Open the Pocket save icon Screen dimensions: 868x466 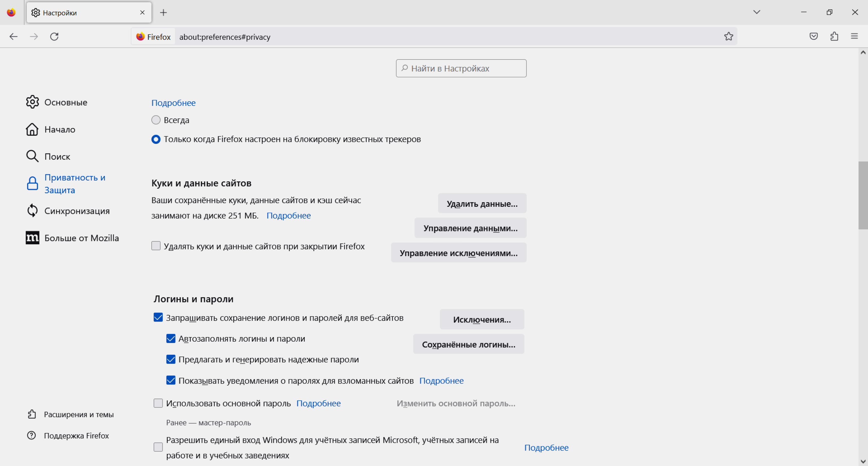pyautogui.click(x=813, y=36)
